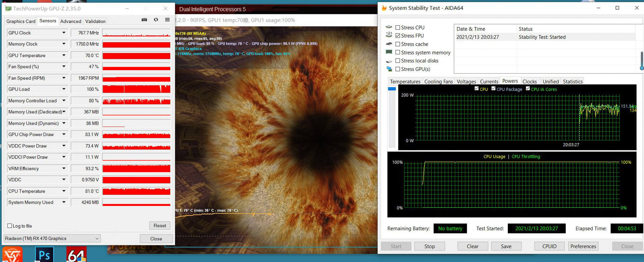Switch to Graphics Card tab in GPU-Z

pos(21,21)
